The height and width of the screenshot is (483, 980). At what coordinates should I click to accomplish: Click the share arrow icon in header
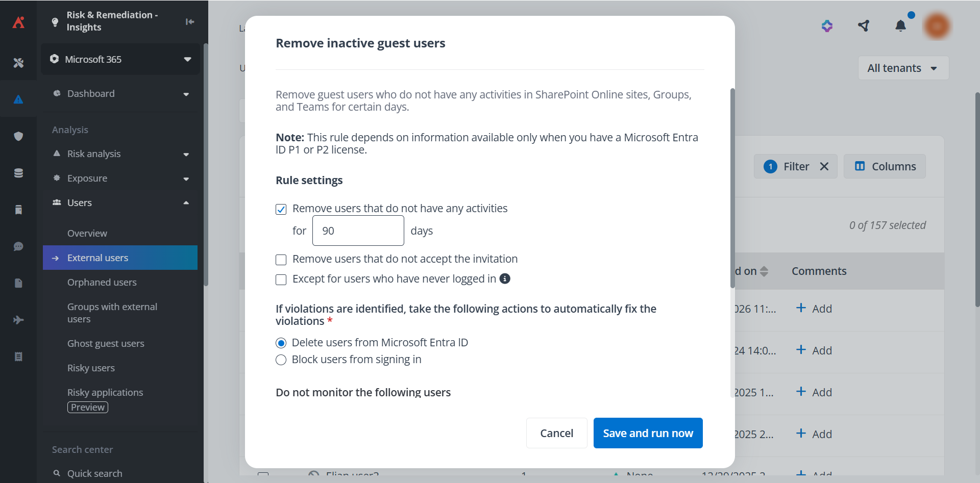[864, 26]
